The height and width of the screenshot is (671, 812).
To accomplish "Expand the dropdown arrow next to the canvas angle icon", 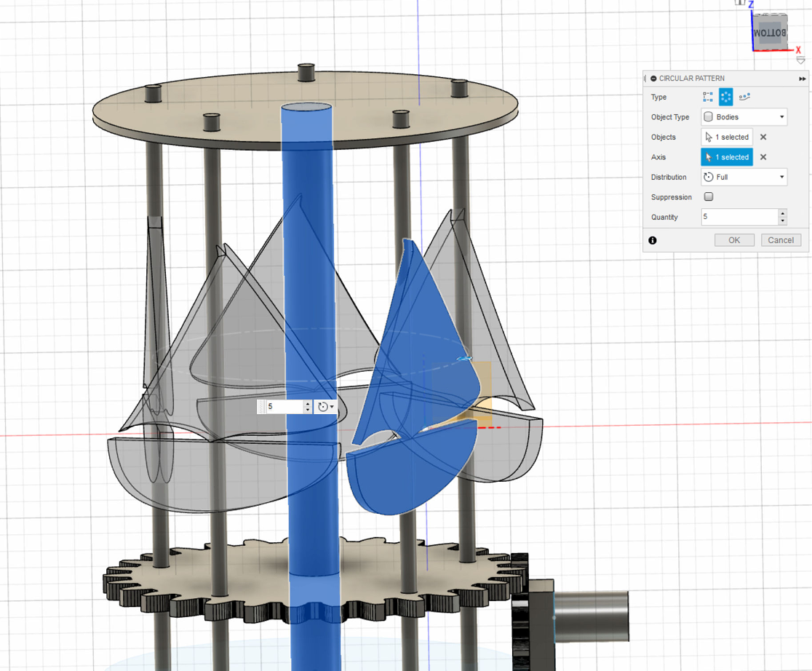I will [332, 407].
